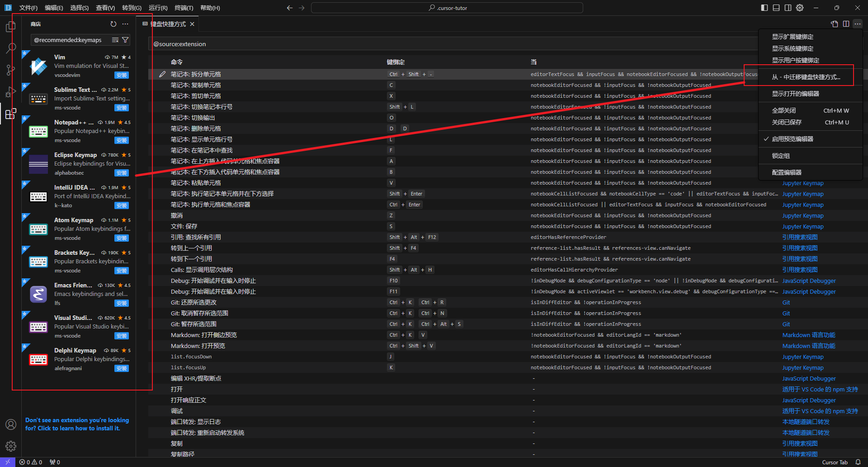This screenshot has height=467, width=868.
Task: Sort by 命令 column header
Action: tap(177, 62)
